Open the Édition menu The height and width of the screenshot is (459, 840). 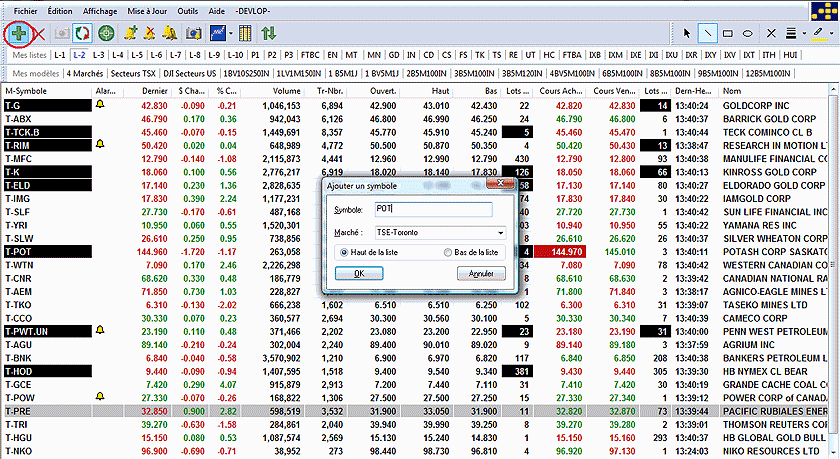(60, 11)
